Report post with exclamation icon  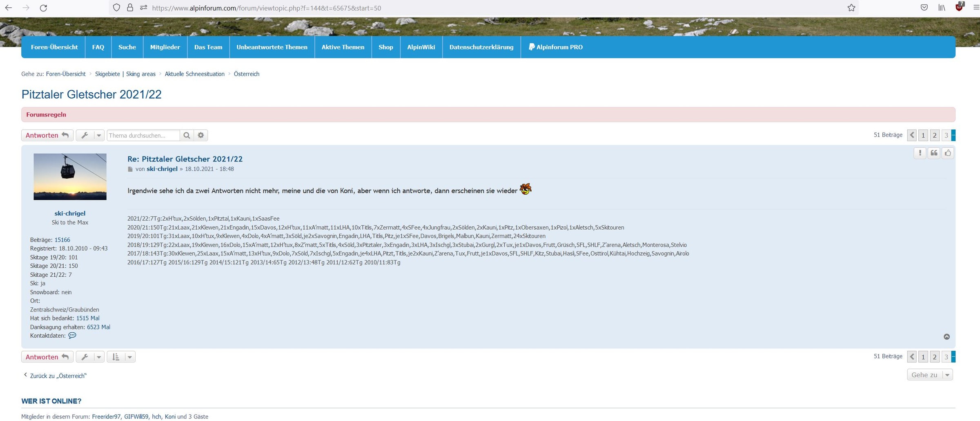coord(920,153)
